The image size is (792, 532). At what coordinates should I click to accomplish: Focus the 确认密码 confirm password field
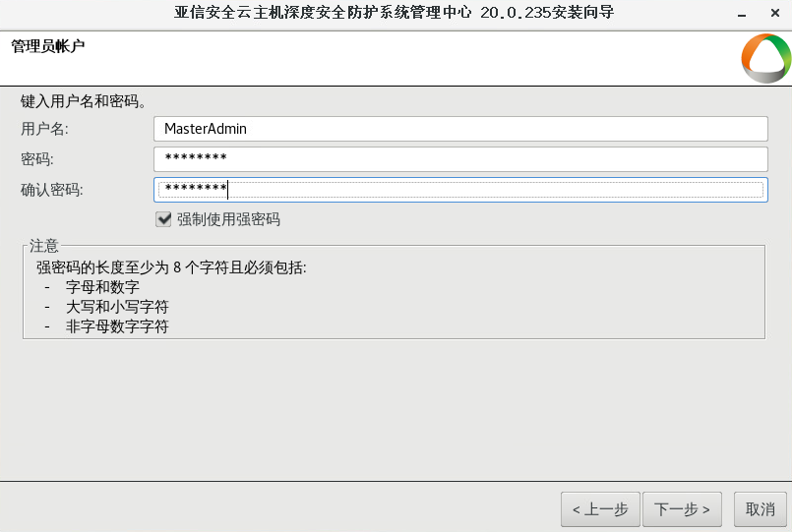coord(460,190)
